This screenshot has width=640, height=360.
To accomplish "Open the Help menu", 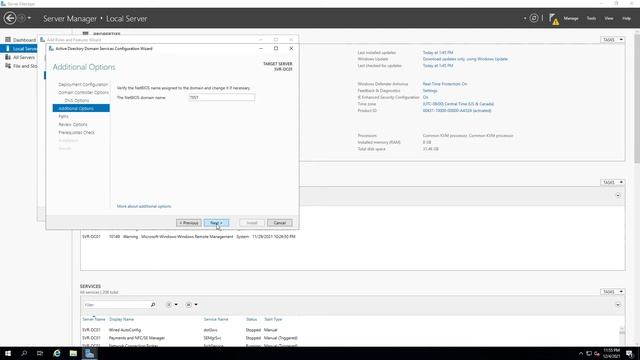I will 626,18.
